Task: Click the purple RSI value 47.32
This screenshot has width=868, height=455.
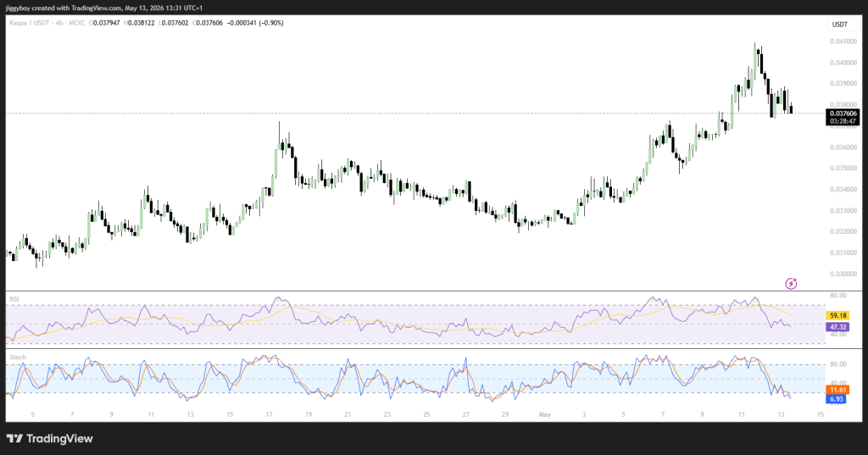Action: click(838, 327)
